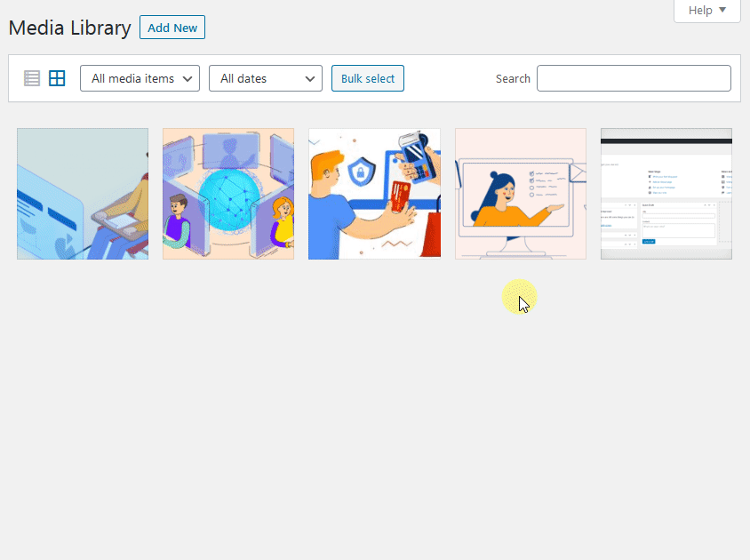Image resolution: width=750 pixels, height=560 pixels.
Task: Open the wheelchair user at desk image
Action: click(x=83, y=194)
